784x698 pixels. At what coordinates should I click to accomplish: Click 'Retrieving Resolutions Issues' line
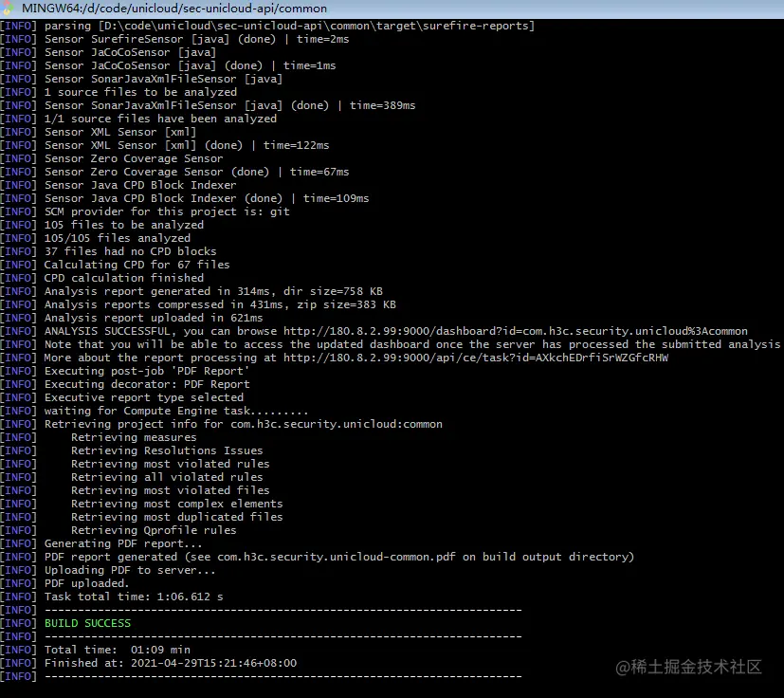(x=167, y=450)
